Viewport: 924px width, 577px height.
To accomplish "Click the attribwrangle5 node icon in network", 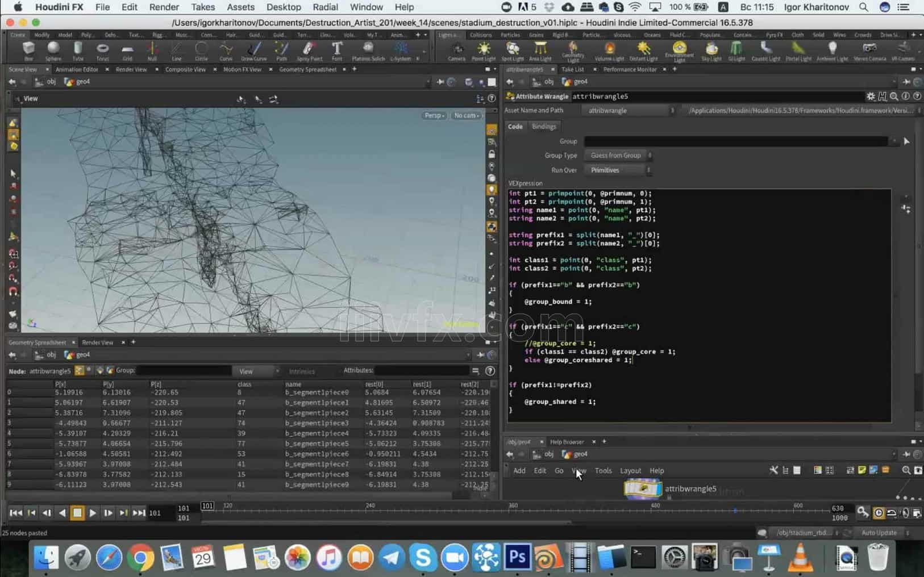I will pyautogui.click(x=643, y=488).
